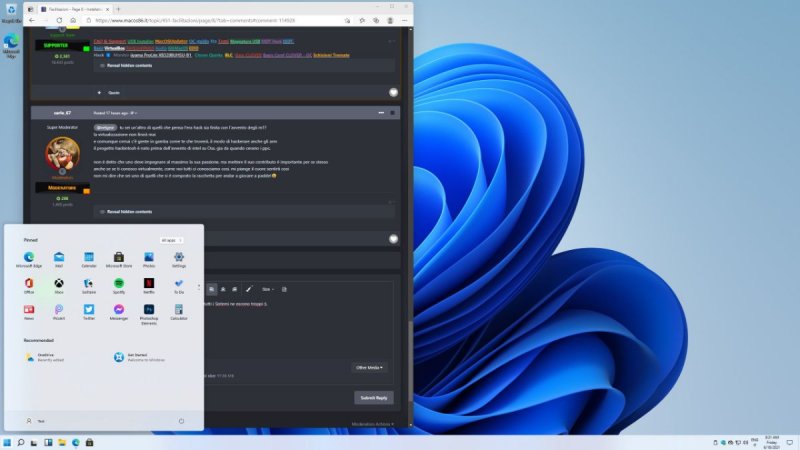This screenshot has height=450, width=800.
Task: Refresh the page in Edge
Action: tap(59, 20)
